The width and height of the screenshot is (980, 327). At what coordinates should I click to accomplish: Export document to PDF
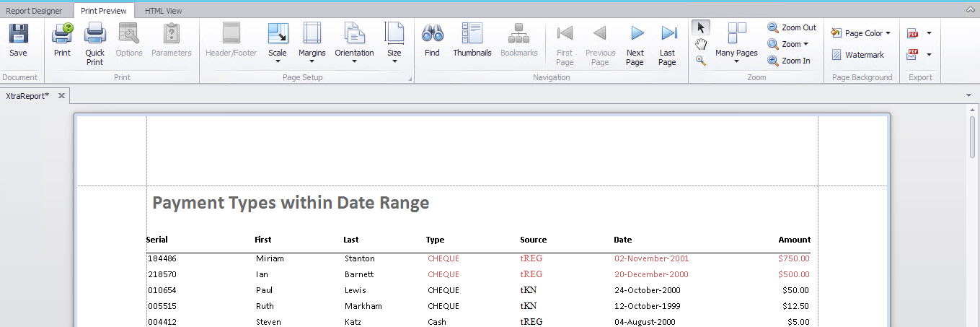click(x=913, y=33)
